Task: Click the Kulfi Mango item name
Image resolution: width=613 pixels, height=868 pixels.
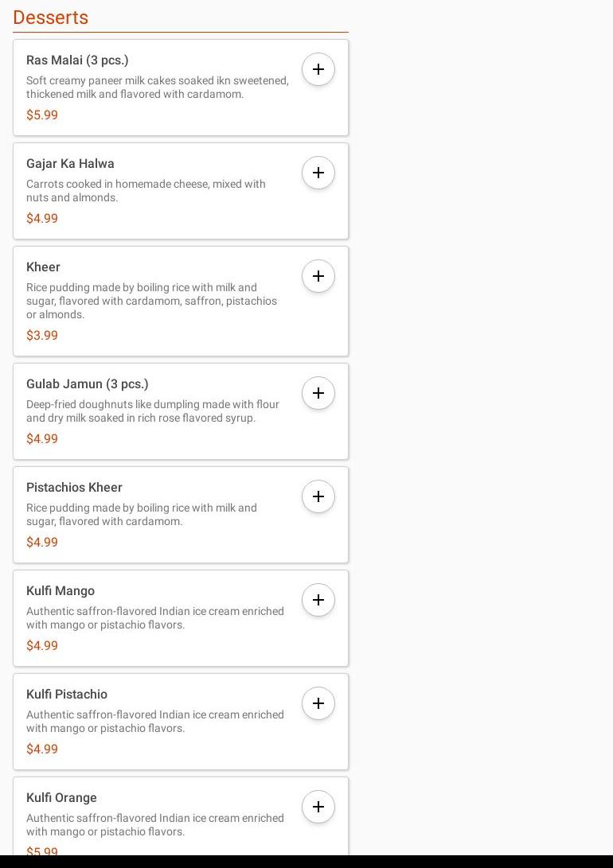Action: [x=61, y=591]
